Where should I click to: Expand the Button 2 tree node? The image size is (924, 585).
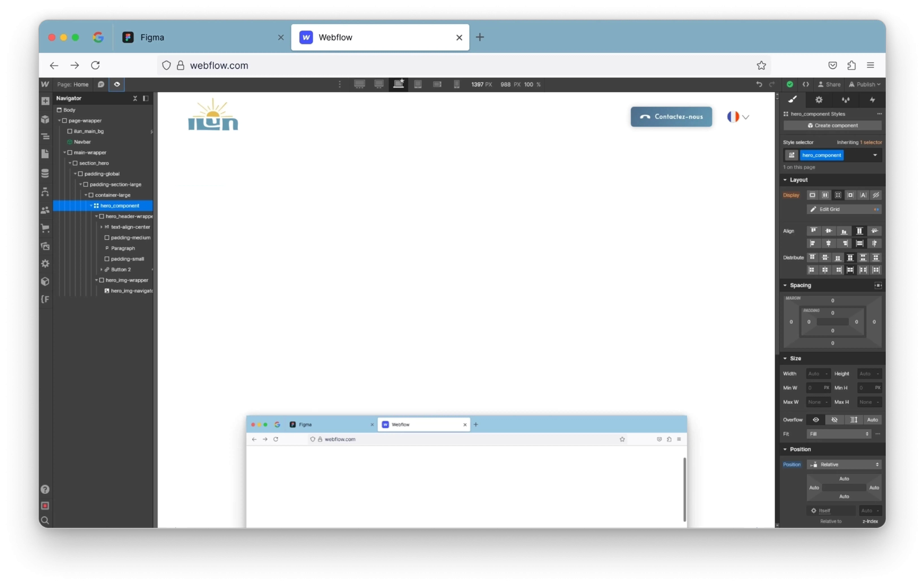tap(101, 269)
